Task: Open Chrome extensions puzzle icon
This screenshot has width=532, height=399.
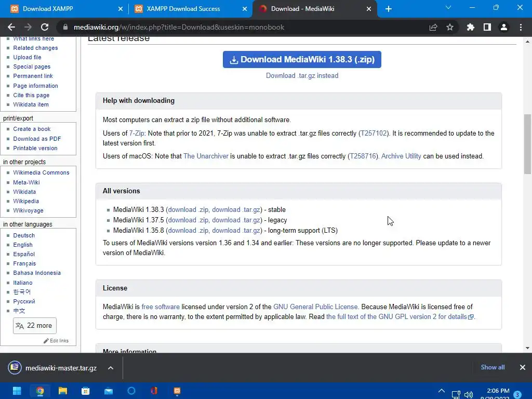Action: point(471,27)
